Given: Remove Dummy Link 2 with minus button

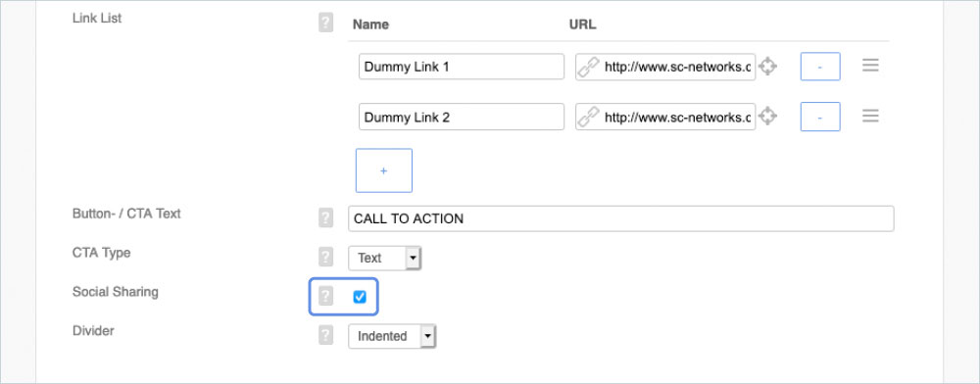Looking at the screenshot, I should coord(820,117).
